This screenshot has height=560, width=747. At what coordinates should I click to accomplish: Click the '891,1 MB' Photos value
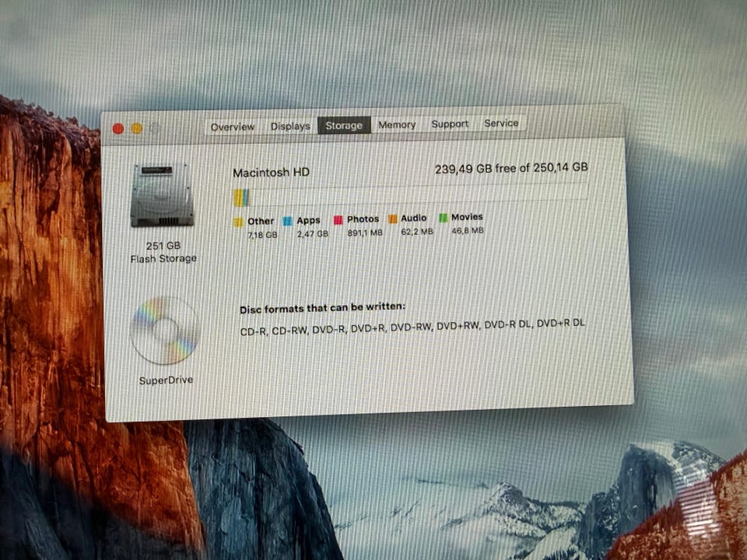click(x=365, y=233)
